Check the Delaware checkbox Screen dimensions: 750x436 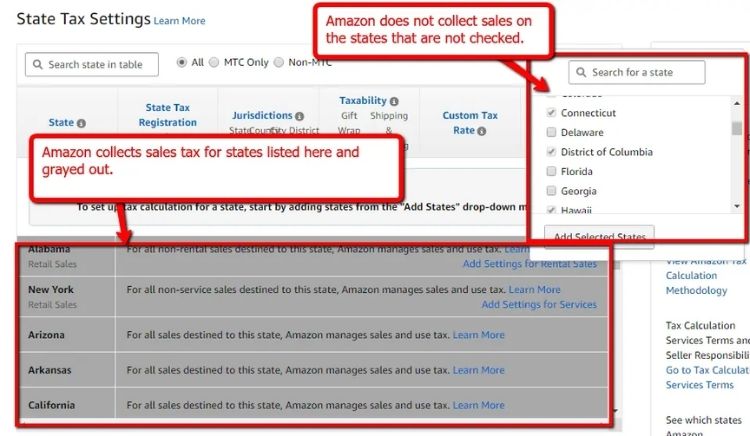tap(551, 132)
